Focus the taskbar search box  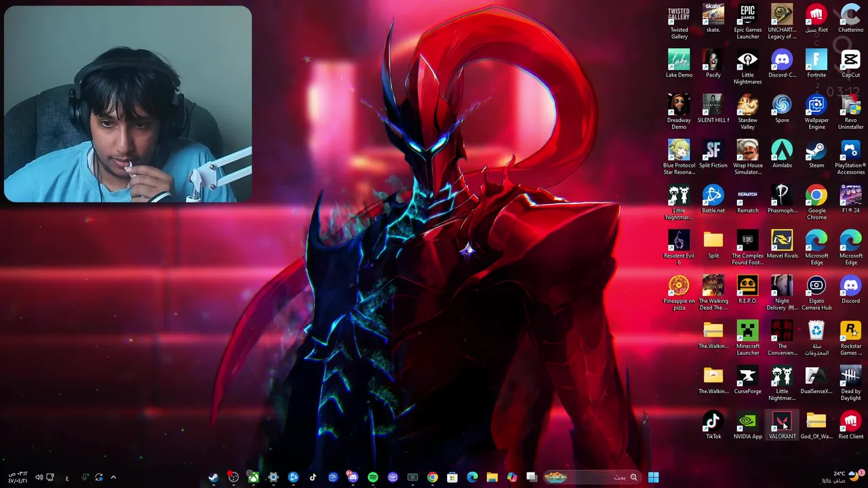(x=592, y=477)
